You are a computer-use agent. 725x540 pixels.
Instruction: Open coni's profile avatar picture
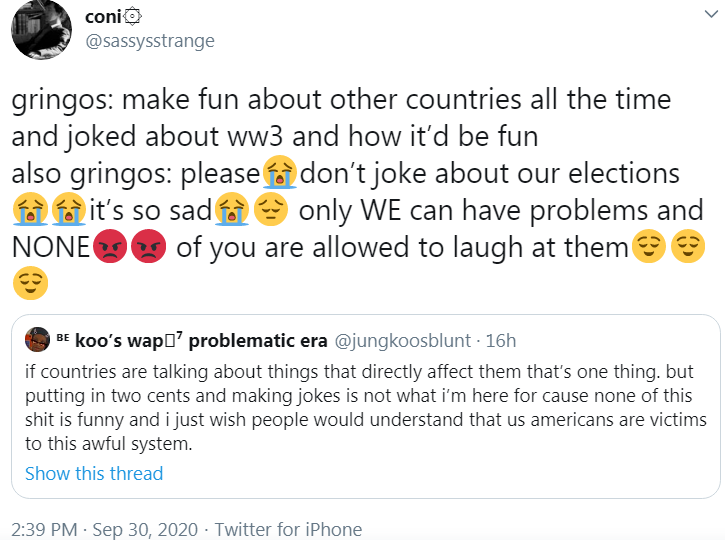tap(41, 29)
